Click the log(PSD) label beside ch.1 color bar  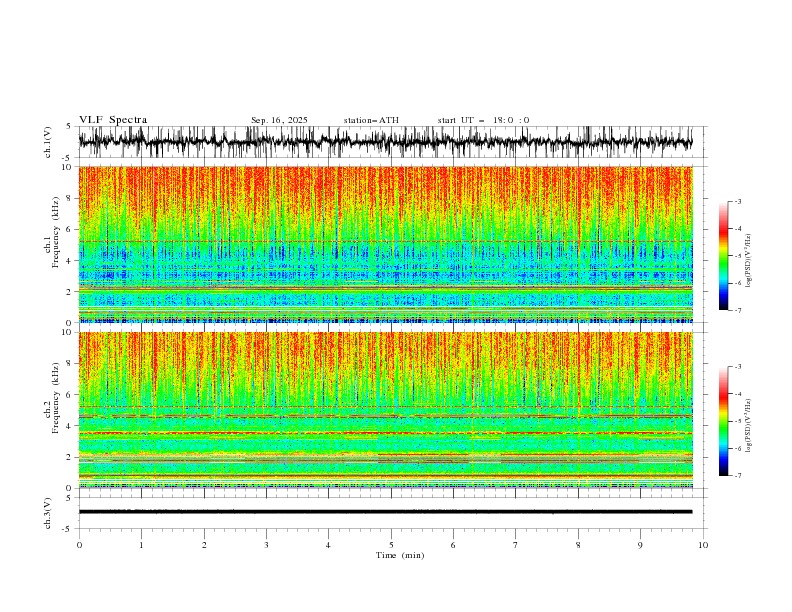[749, 261]
